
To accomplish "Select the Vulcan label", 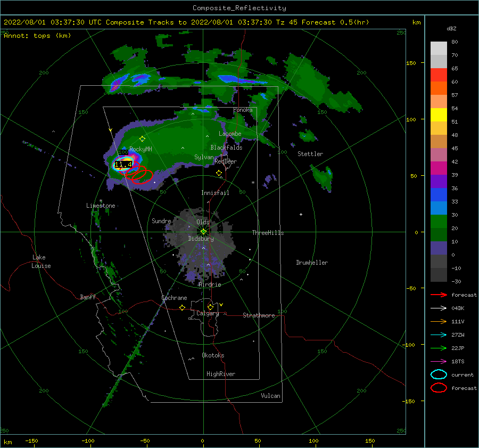I will point(271,396).
